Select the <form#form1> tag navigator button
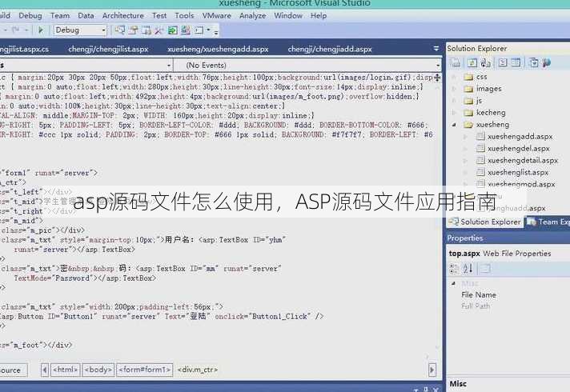The image size is (570, 392). point(144,370)
